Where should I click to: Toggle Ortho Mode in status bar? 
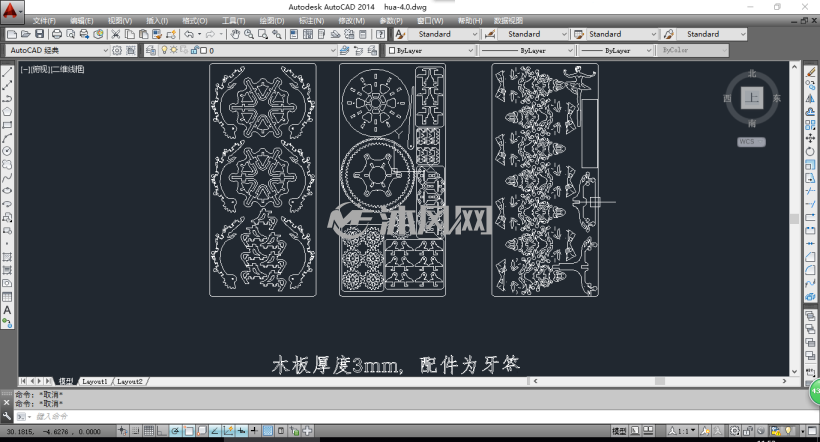click(162, 431)
